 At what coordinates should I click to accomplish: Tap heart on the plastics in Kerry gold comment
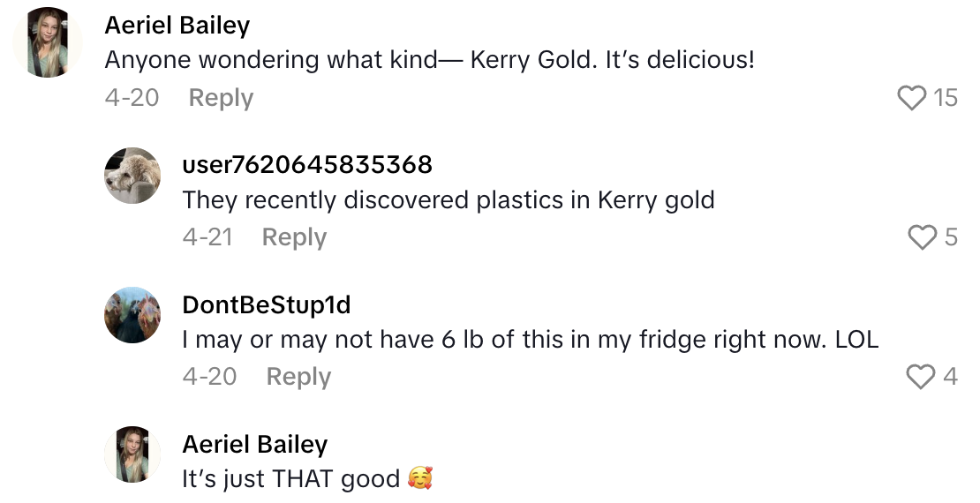point(923,236)
